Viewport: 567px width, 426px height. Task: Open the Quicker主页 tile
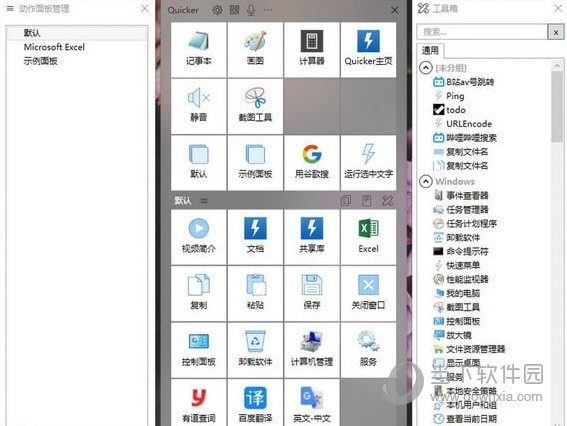pyautogui.click(x=368, y=50)
